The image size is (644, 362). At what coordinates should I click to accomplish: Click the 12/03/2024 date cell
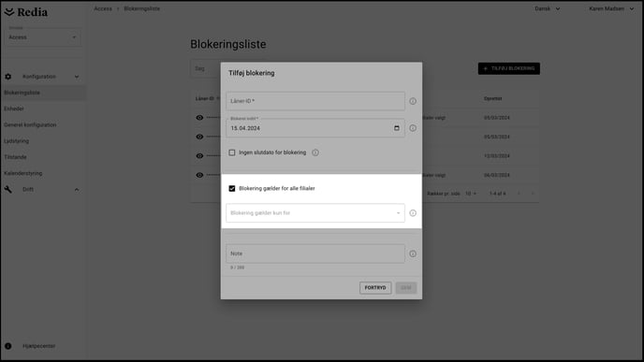tap(496, 156)
